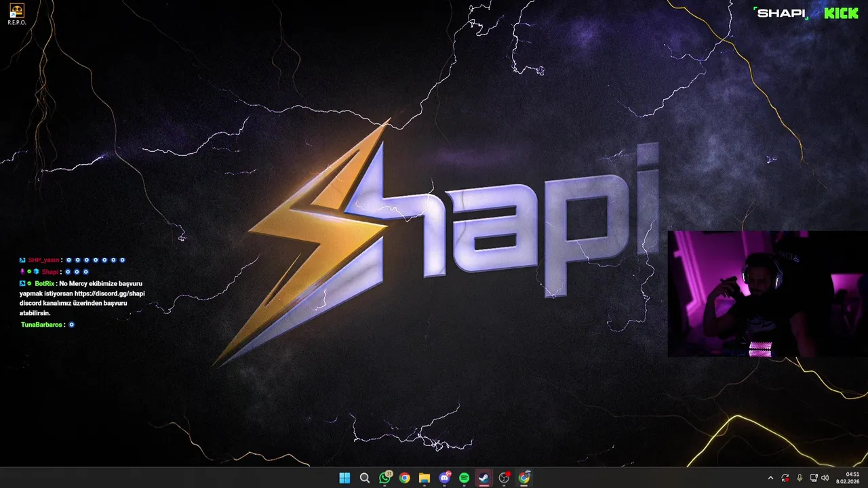
Task: Open the R.E.P.O. desktop shortcut
Action: coord(16,14)
